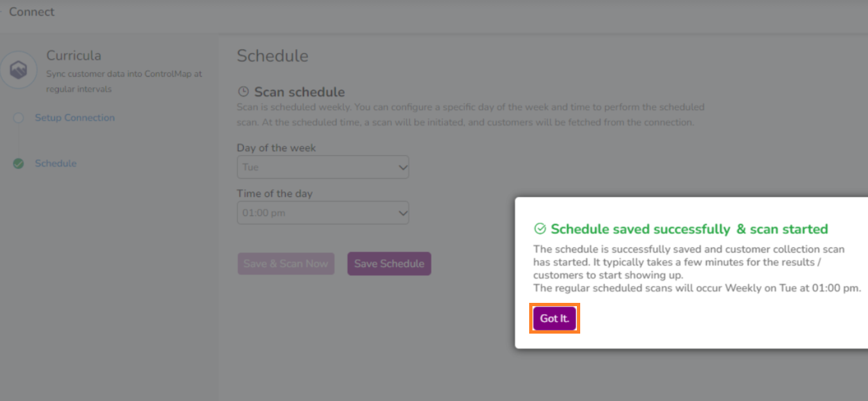Select the Schedule step in sidebar
The image size is (868, 401).
(x=56, y=164)
